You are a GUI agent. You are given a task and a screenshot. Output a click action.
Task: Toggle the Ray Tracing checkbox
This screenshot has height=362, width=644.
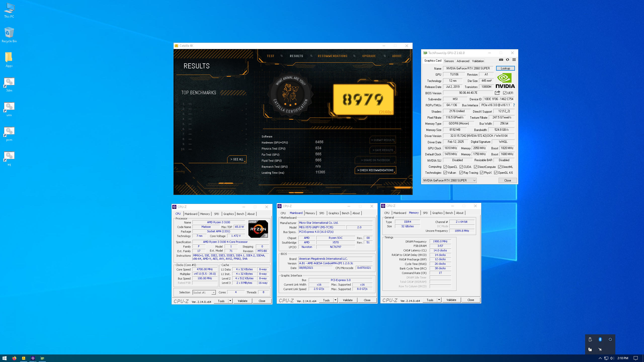(x=461, y=173)
